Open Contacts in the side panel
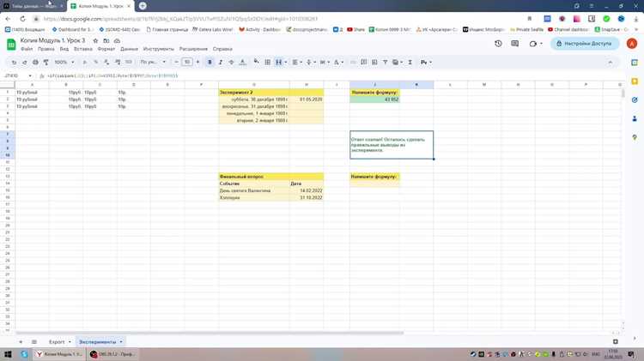 coord(635,118)
